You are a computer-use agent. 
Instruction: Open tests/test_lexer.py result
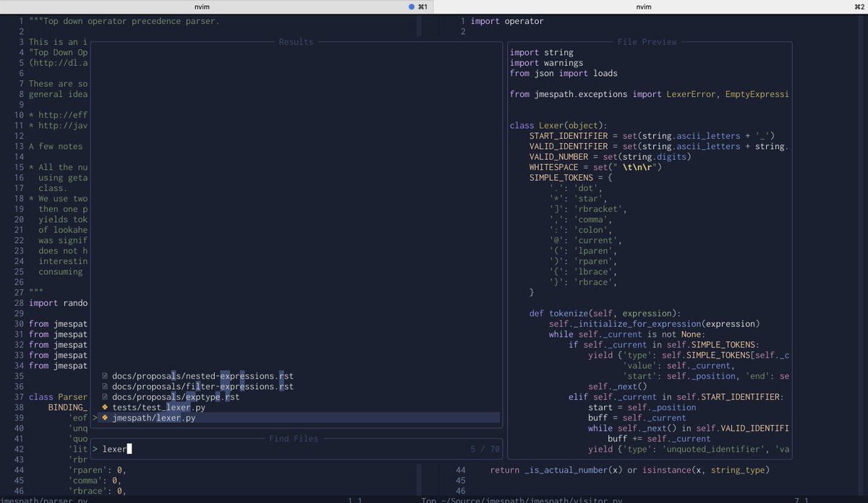coord(158,407)
